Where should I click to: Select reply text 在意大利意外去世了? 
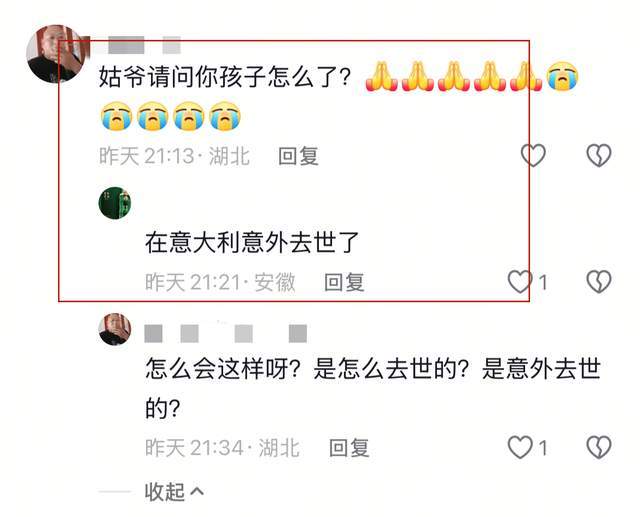pos(252,242)
